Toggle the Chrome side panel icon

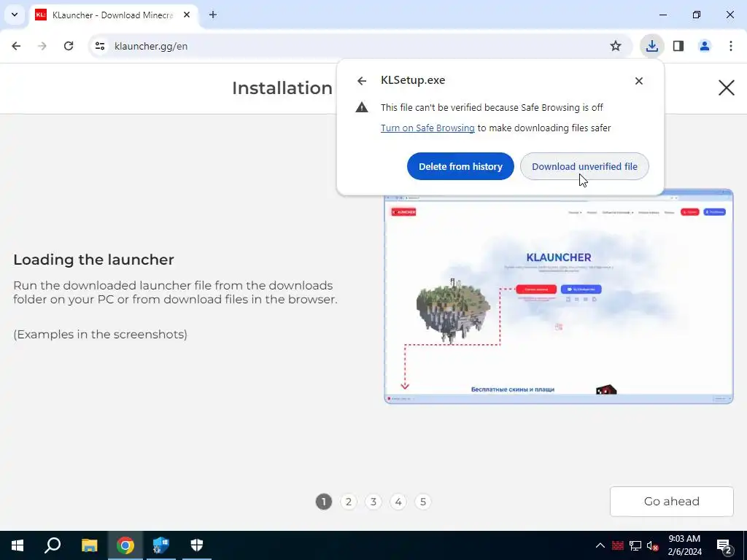click(x=678, y=46)
